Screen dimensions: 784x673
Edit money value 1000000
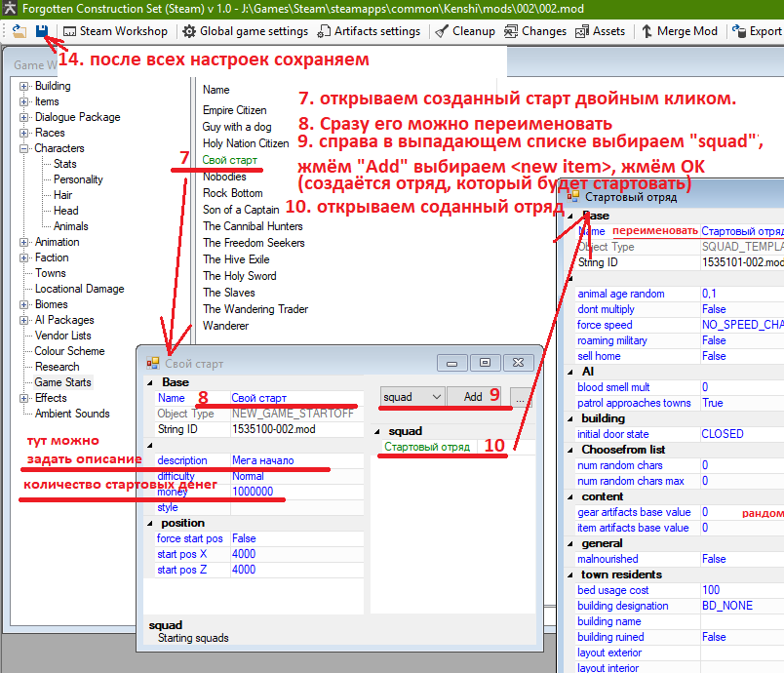click(297, 492)
